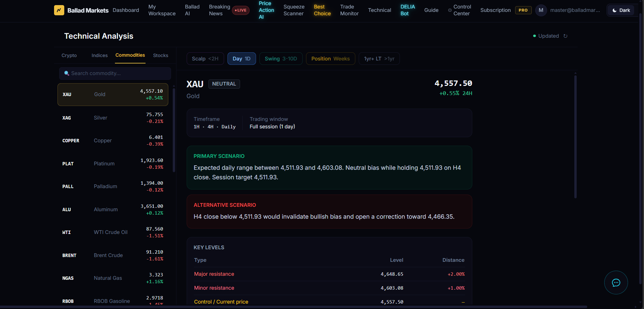
Task: Click the Major resistance row
Action: tap(329, 274)
